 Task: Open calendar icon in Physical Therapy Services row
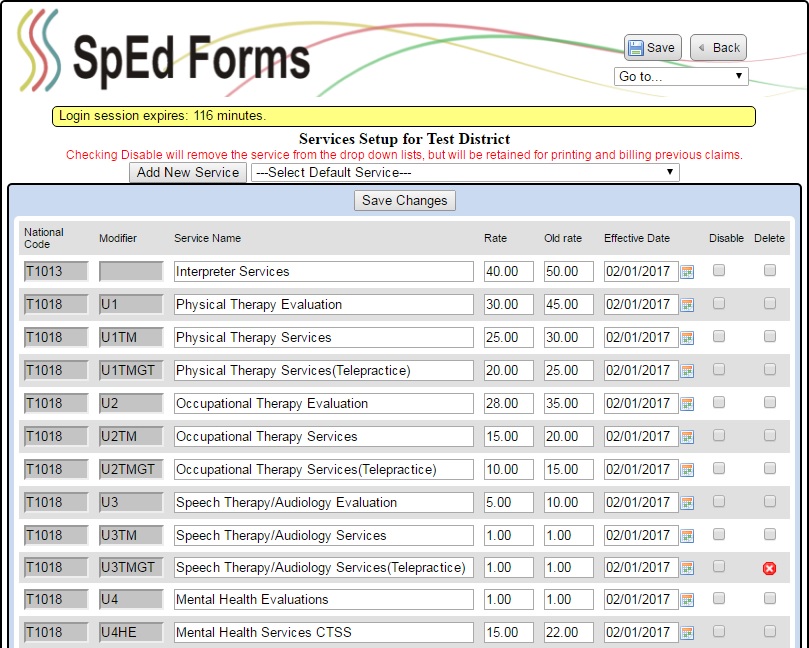click(687, 338)
